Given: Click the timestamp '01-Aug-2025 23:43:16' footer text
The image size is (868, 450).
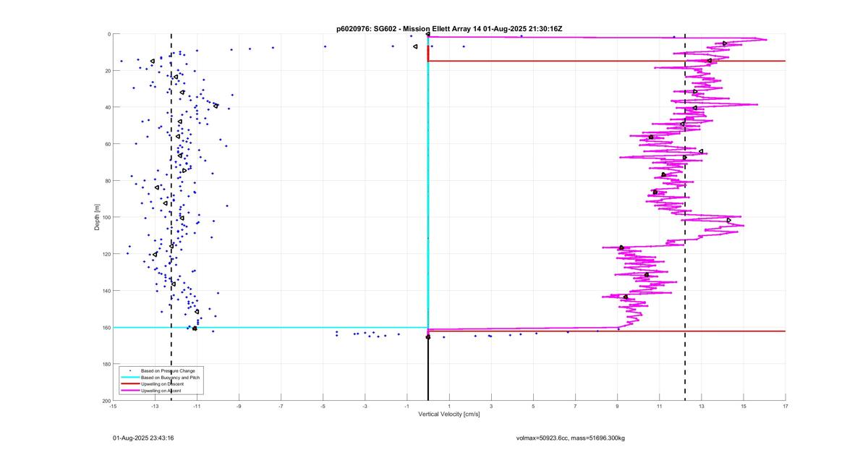Looking at the screenshot, I should 143,438.
